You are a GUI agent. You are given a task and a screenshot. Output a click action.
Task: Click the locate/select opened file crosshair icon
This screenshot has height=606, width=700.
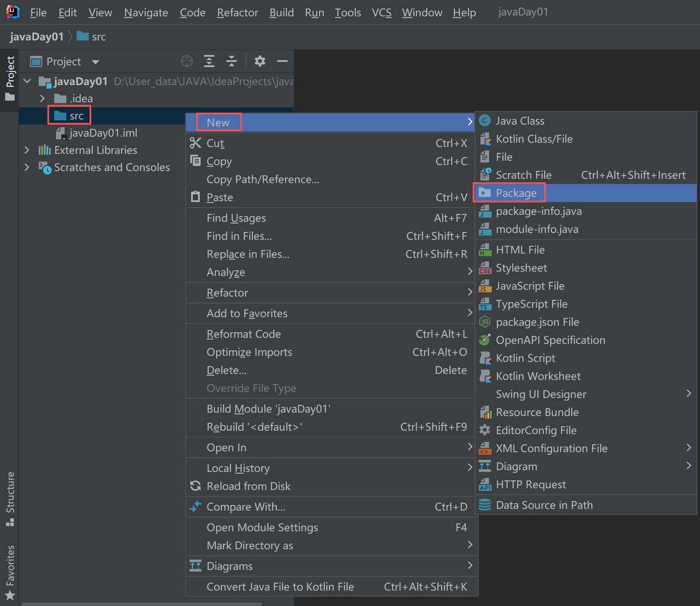(x=187, y=61)
